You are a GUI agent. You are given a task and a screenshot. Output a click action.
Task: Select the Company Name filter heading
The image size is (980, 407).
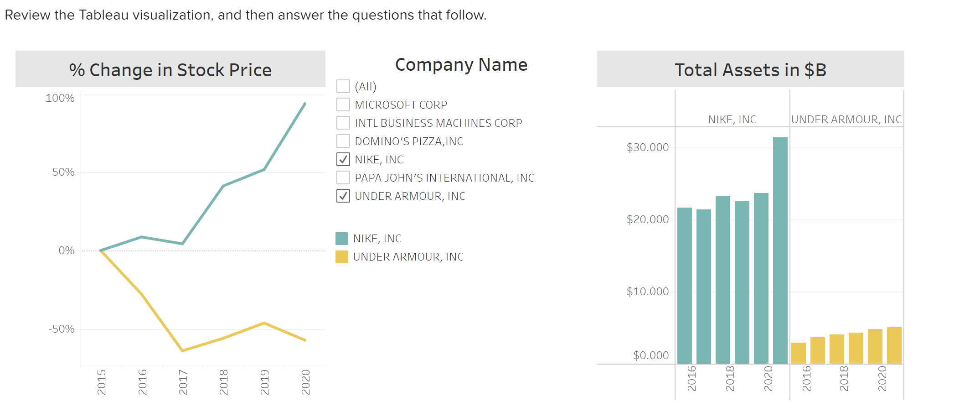(461, 64)
